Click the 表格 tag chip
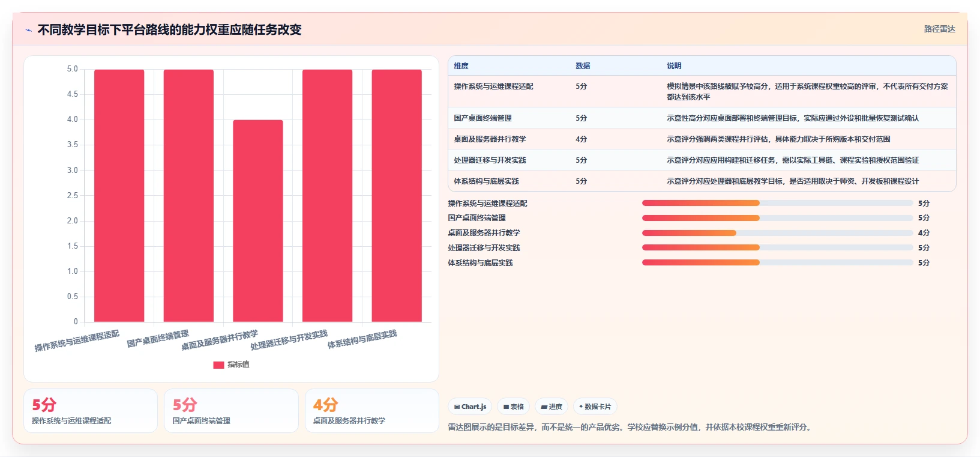Screen dimensions: 980x457 tap(513, 407)
